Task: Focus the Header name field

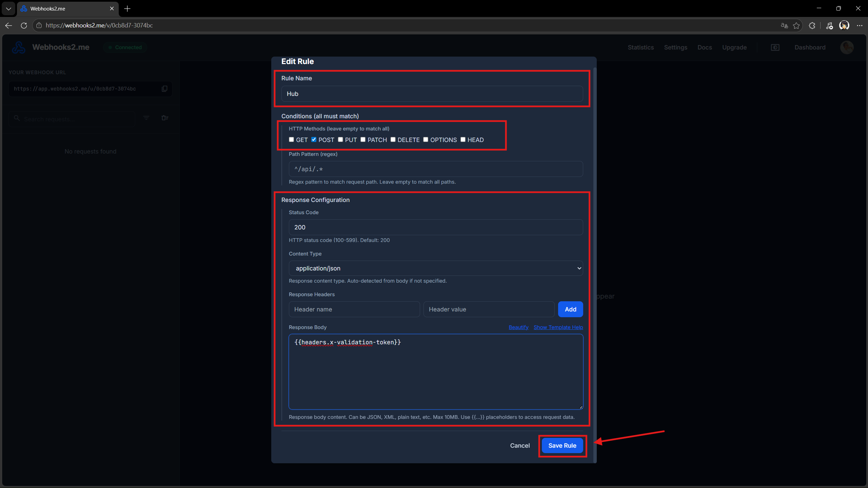Action: (354, 309)
